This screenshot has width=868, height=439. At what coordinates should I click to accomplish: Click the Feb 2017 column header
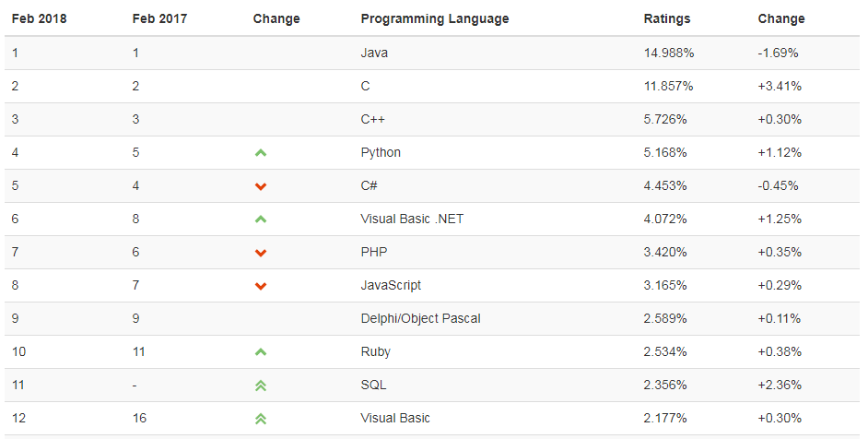click(x=159, y=18)
